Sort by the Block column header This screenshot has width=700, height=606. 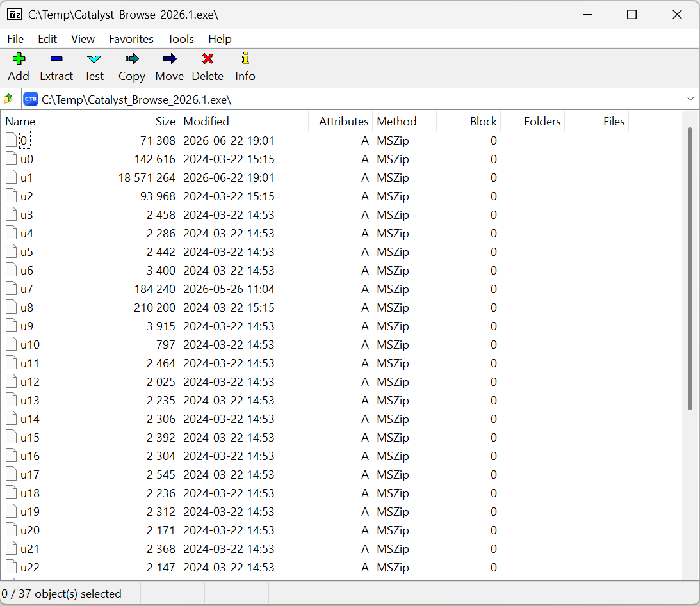pos(468,122)
